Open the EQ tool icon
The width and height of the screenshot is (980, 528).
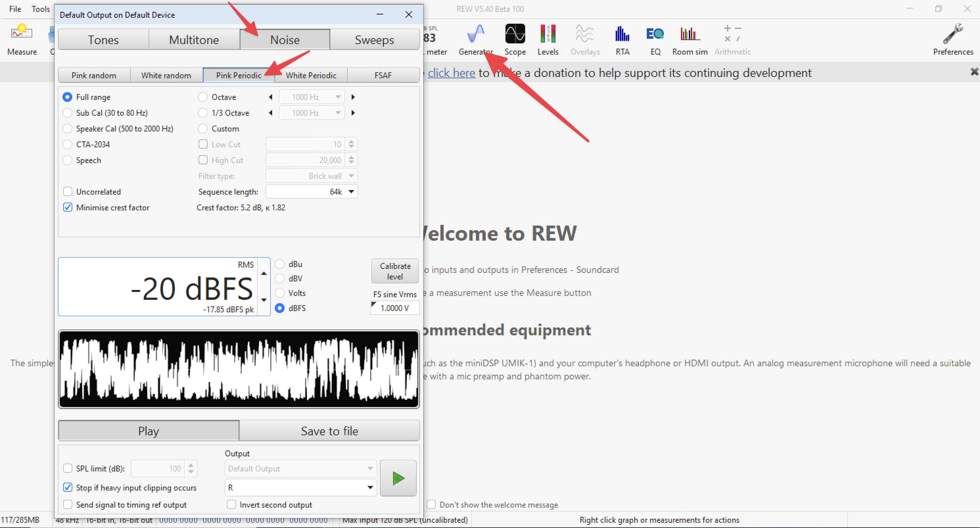point(655,34)
